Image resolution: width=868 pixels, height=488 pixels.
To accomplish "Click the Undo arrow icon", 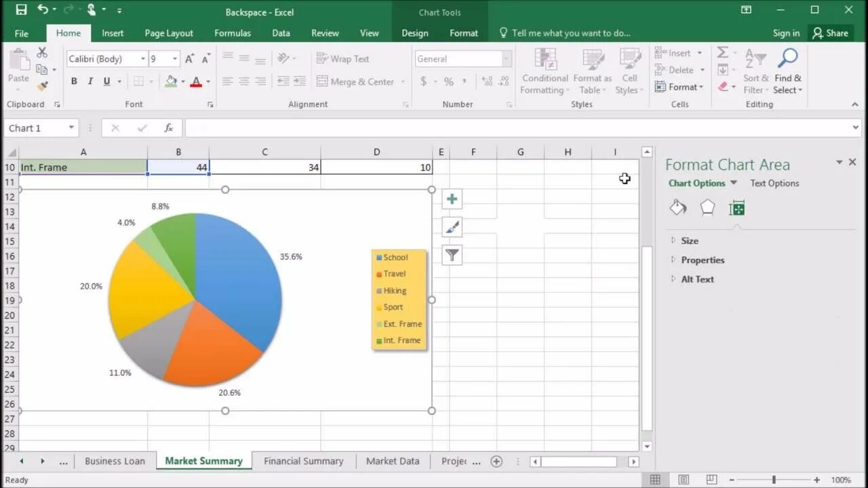I will [x=43, y=10].
